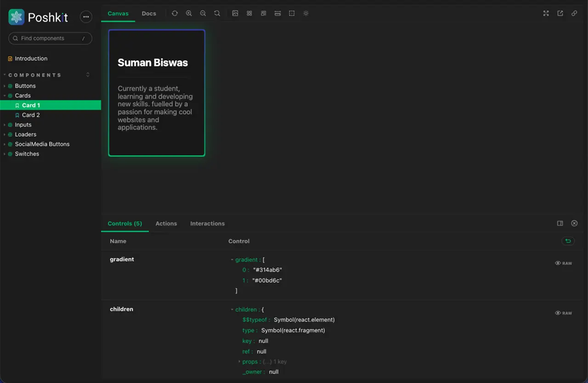The height and width of the screenshot is (383, 588).
Task: Click the children name label
Action: coord(121,309)
